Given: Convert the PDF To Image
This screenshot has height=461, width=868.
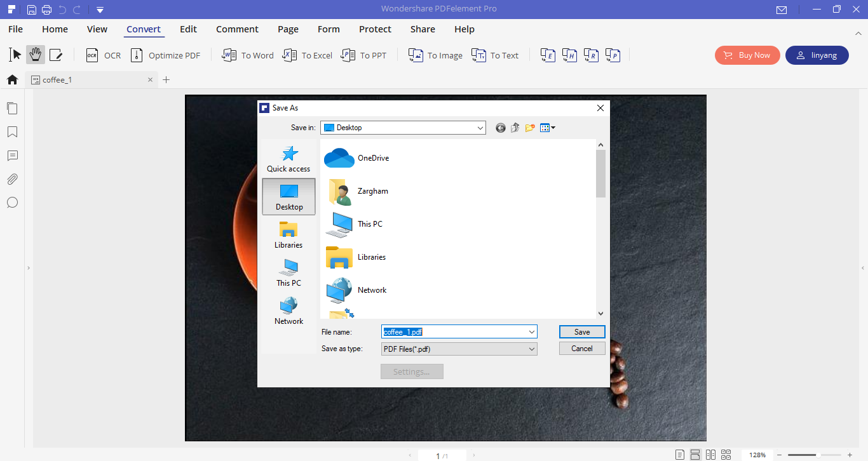Looking at the screenshot, I should pyautogui.click(x=435, y=55).
